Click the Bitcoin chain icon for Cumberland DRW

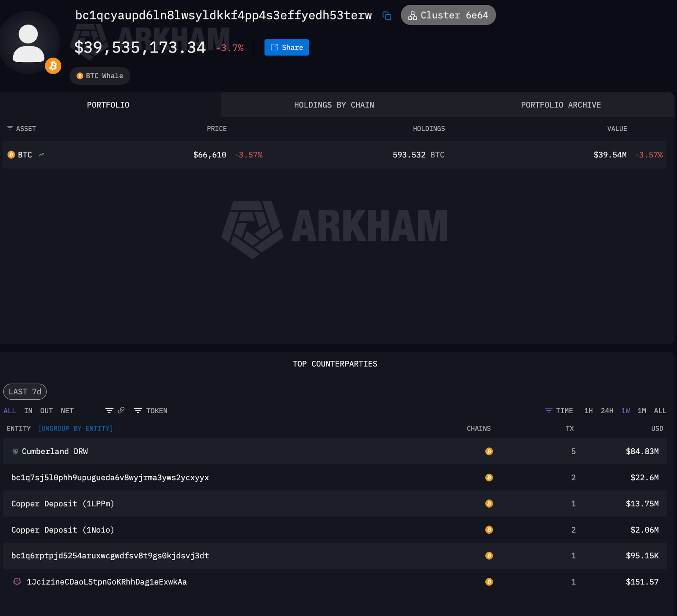[x=489, y=451]
